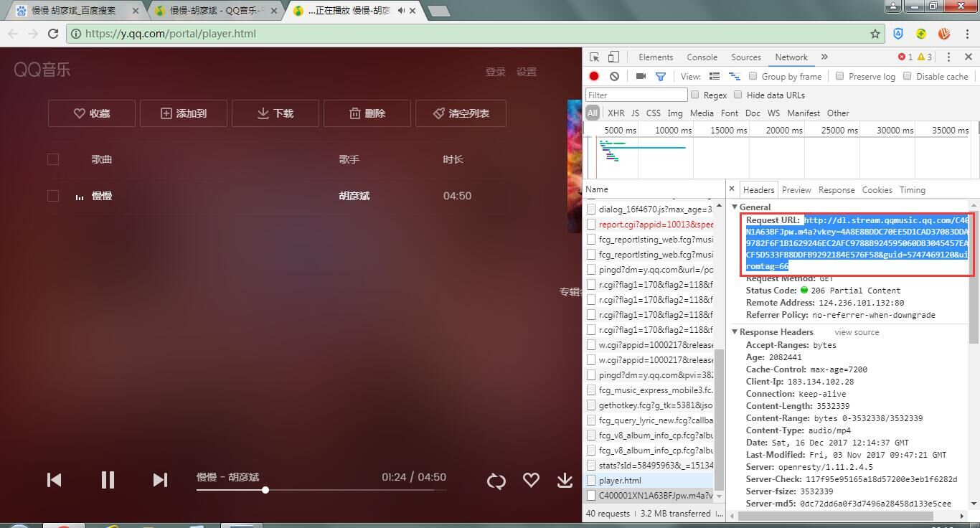This screenshot has height=528, width=980.
Task: Clear the network request log
Action: (614, 76)
